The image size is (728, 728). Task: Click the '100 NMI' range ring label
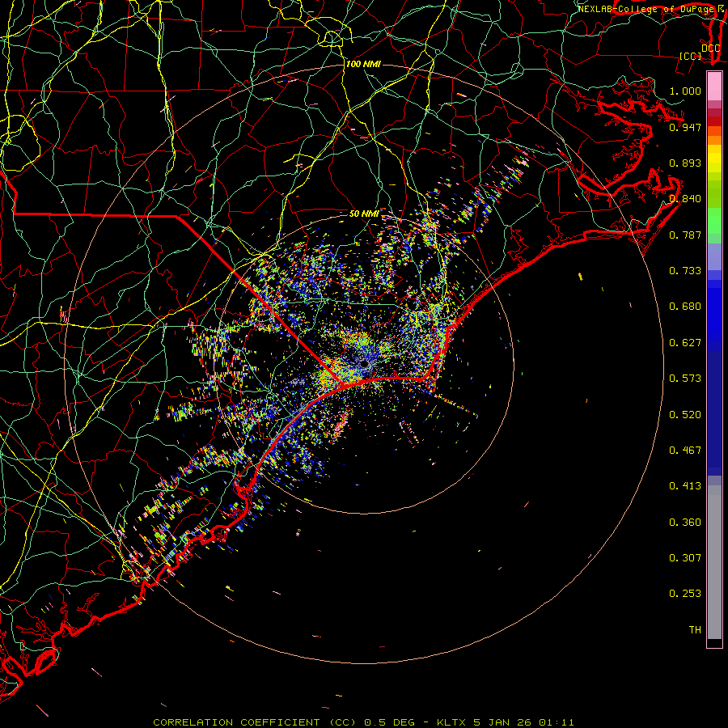coord(363,64)
